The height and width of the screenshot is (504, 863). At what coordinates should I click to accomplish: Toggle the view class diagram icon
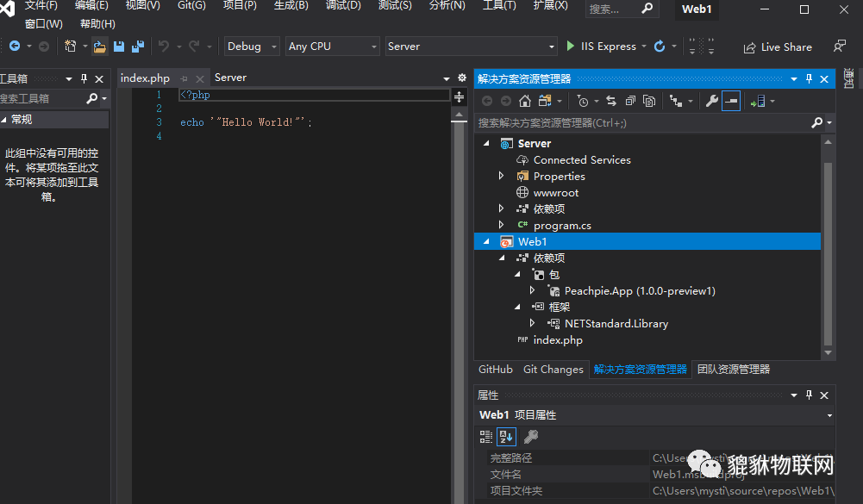click(675, 101)
